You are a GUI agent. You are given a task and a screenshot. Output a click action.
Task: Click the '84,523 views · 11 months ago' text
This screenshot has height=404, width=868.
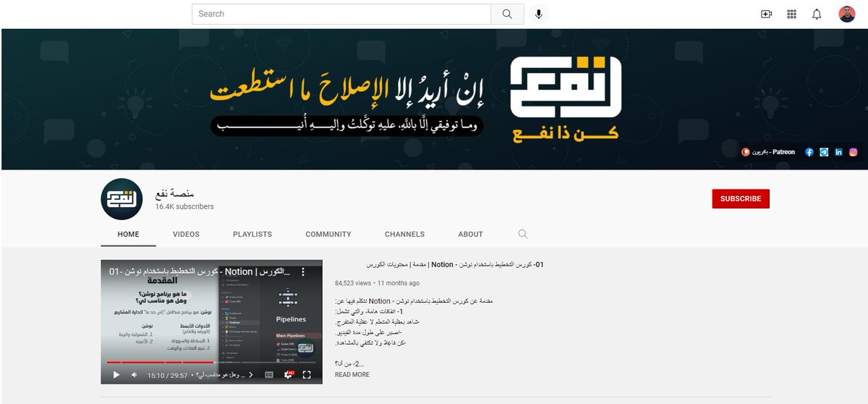[377, 283]
